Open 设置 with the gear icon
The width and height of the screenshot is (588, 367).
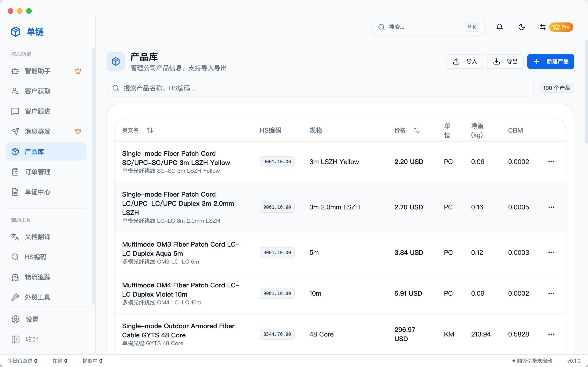tap(32, 319)
